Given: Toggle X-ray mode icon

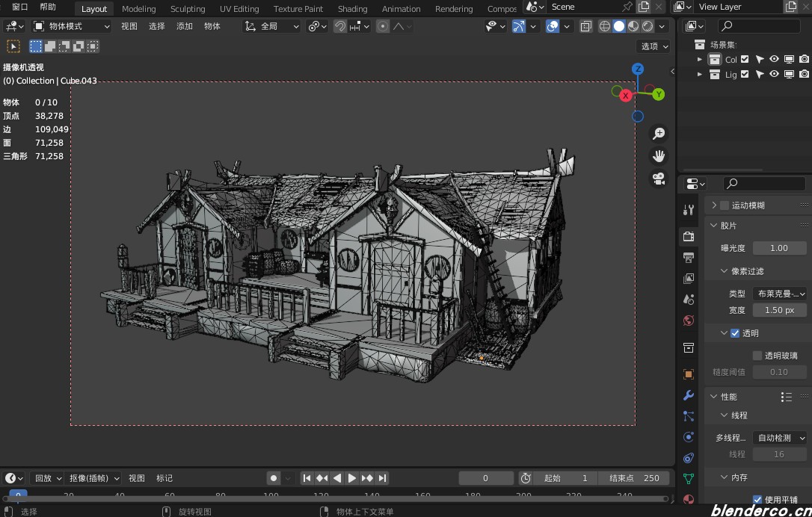Looking at the screenshot, I should click(585, 26).
